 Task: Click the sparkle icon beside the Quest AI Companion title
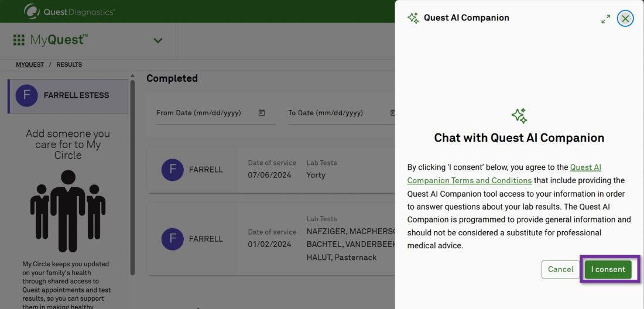413,18
